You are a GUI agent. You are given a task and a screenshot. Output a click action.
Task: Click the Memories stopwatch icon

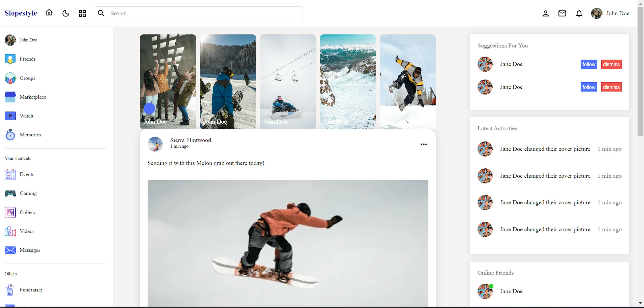click(x=10, y=135)
